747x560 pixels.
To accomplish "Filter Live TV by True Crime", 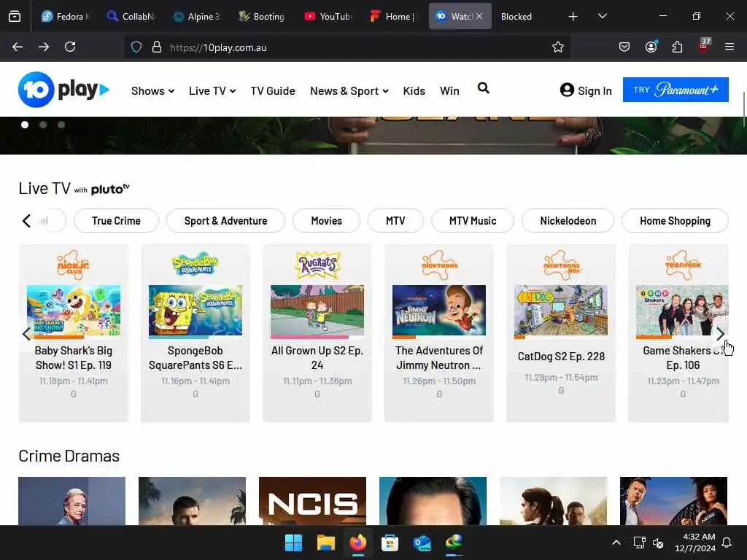I will [x=116, y=221].
